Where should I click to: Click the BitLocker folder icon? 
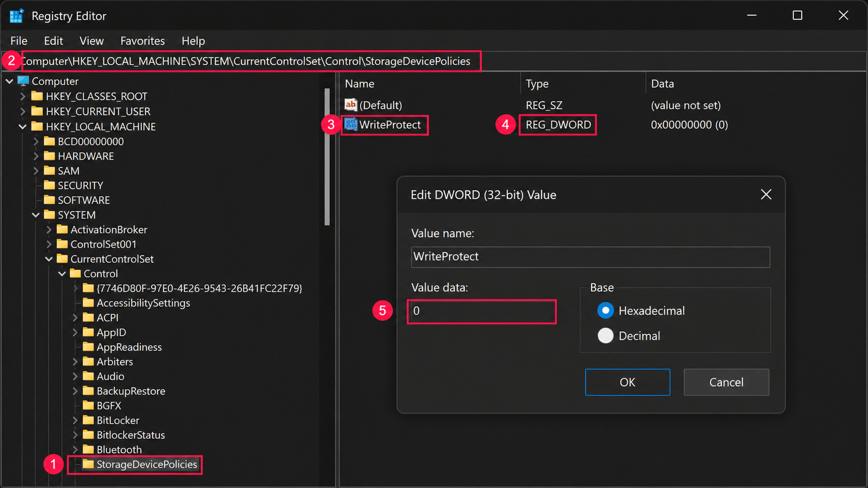point(88,420)
